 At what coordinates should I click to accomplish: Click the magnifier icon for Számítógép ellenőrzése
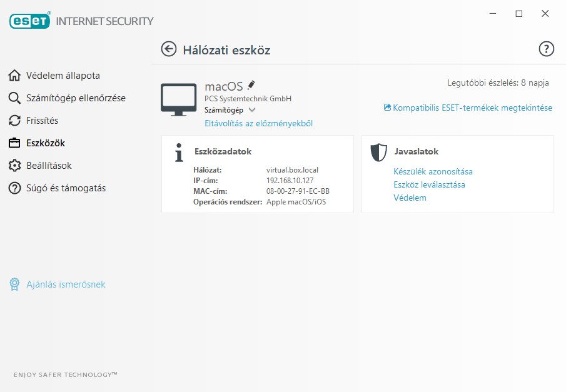coord(14,98)
